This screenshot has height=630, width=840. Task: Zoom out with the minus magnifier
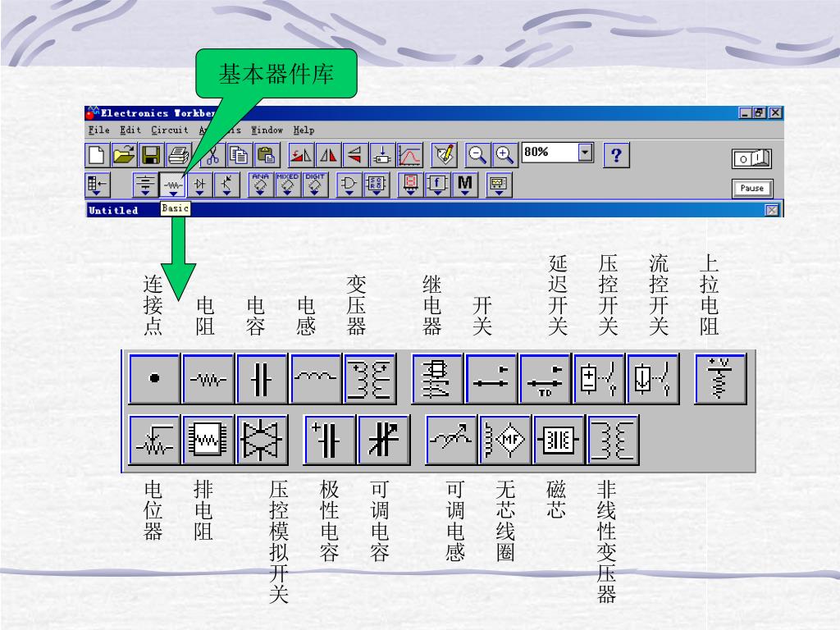coord(477,155)
